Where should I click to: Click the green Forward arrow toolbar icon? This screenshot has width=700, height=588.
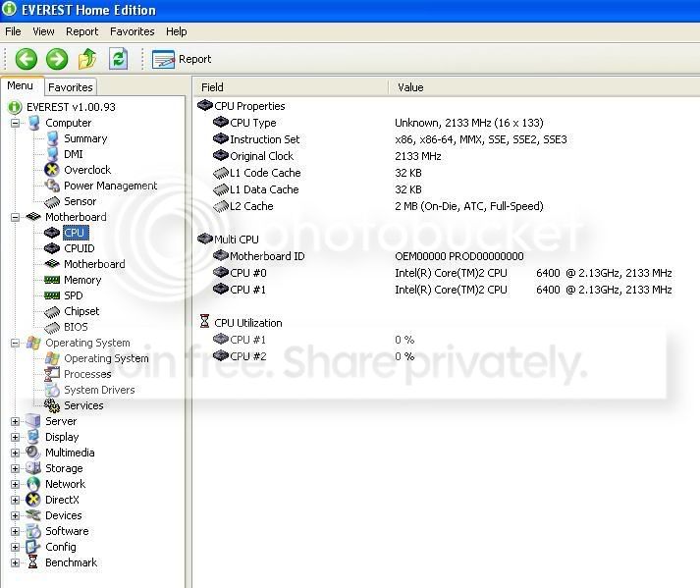(x=57, y=59)
